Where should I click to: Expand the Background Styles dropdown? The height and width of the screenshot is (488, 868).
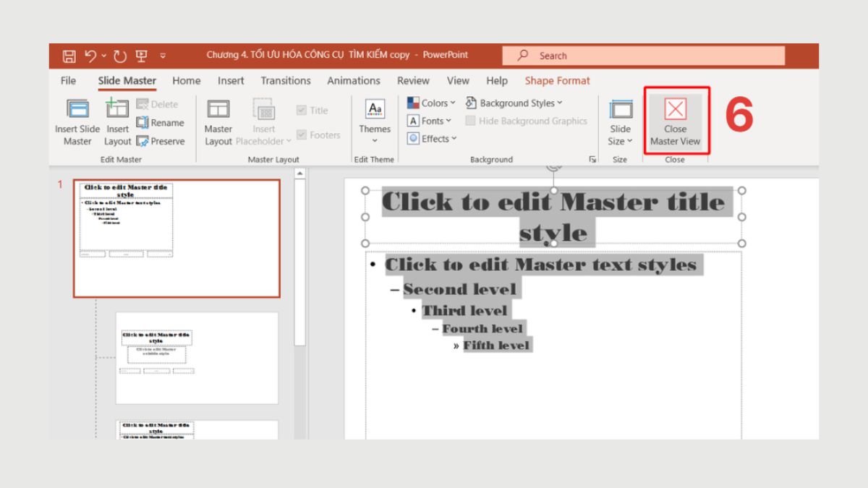click(x=514, y=103)
